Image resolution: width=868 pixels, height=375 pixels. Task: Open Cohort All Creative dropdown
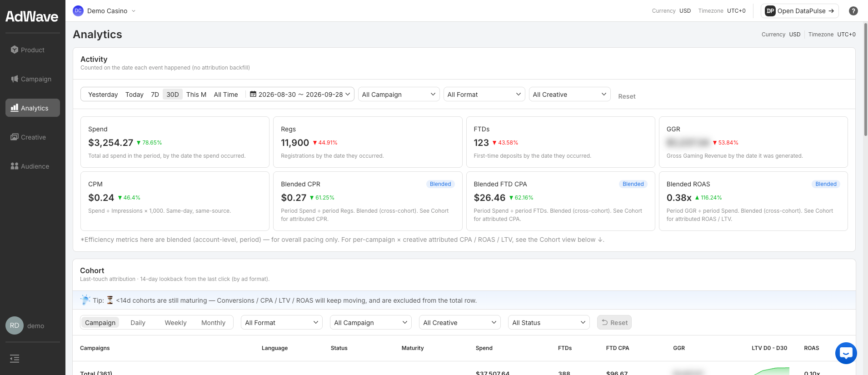point(460,322)
